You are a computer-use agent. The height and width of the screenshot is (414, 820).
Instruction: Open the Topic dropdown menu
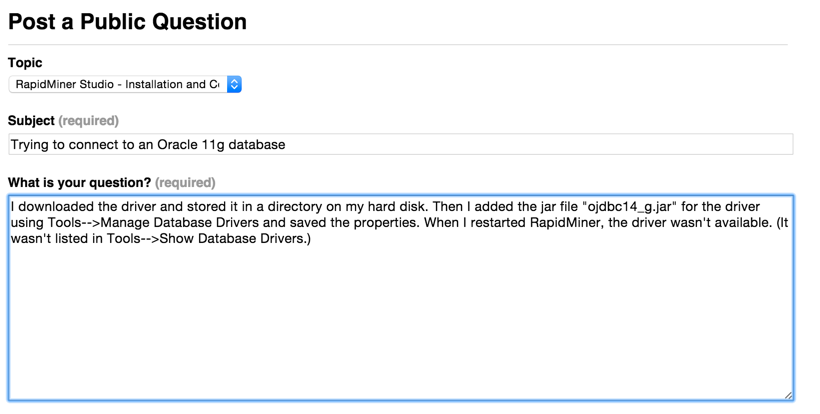(124, 85)
